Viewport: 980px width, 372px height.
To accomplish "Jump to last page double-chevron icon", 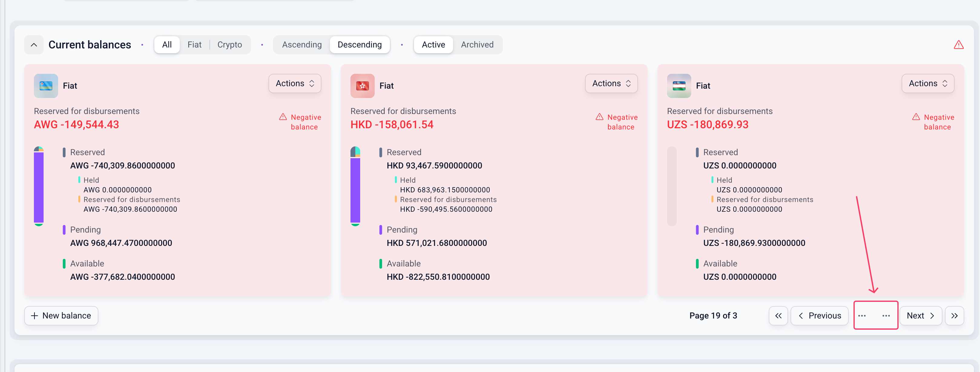I will pyautogui.click(x=954, y=315).
